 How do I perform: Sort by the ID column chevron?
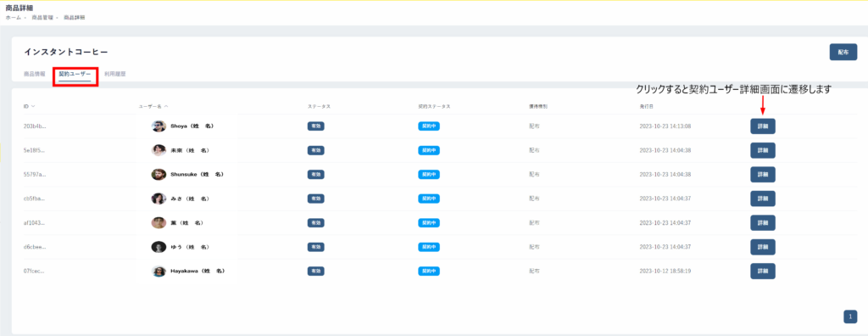pos(33,105)
